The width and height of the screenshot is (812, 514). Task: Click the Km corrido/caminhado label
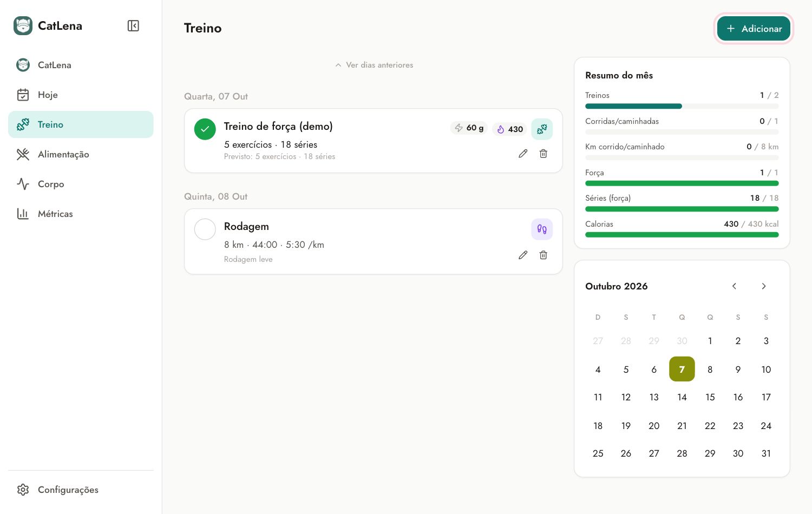(625, 147)
